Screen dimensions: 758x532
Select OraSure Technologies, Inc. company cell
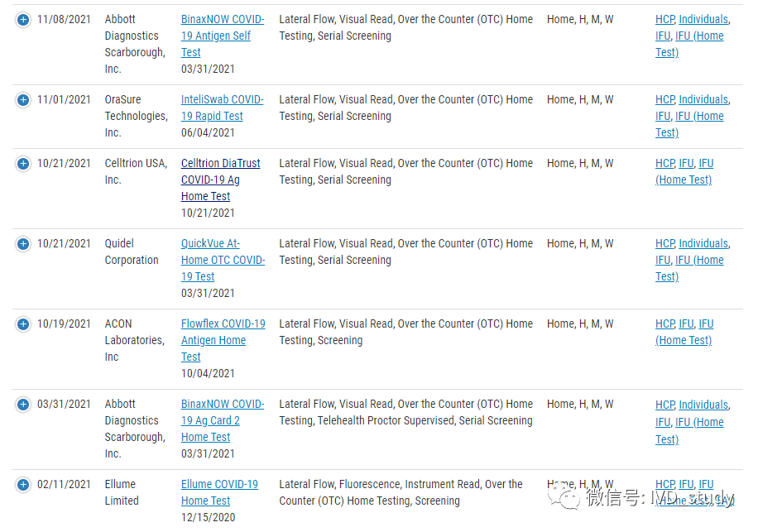[x=137, y=116]
